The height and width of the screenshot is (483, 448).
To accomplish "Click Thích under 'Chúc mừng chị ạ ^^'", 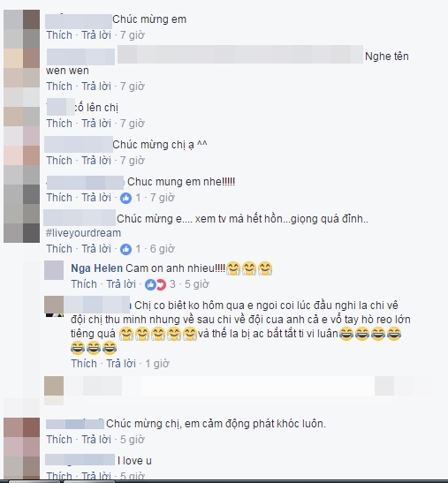I will click(59, 161).
